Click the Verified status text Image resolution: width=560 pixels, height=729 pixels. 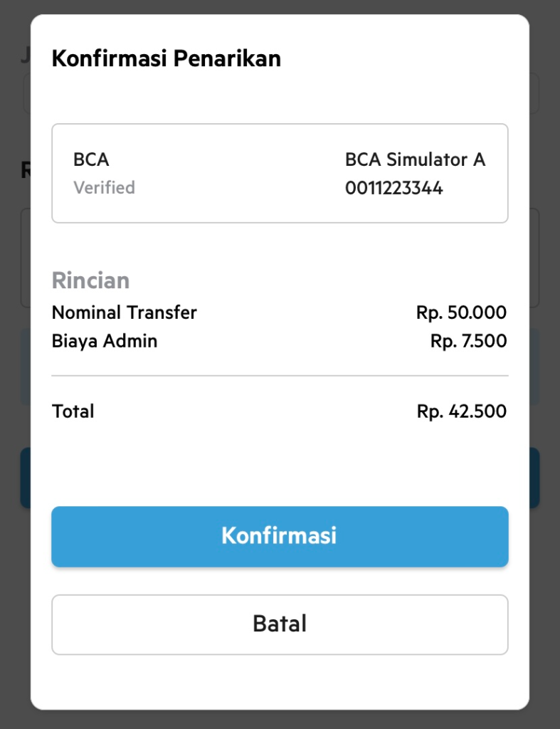coord(104,188)
